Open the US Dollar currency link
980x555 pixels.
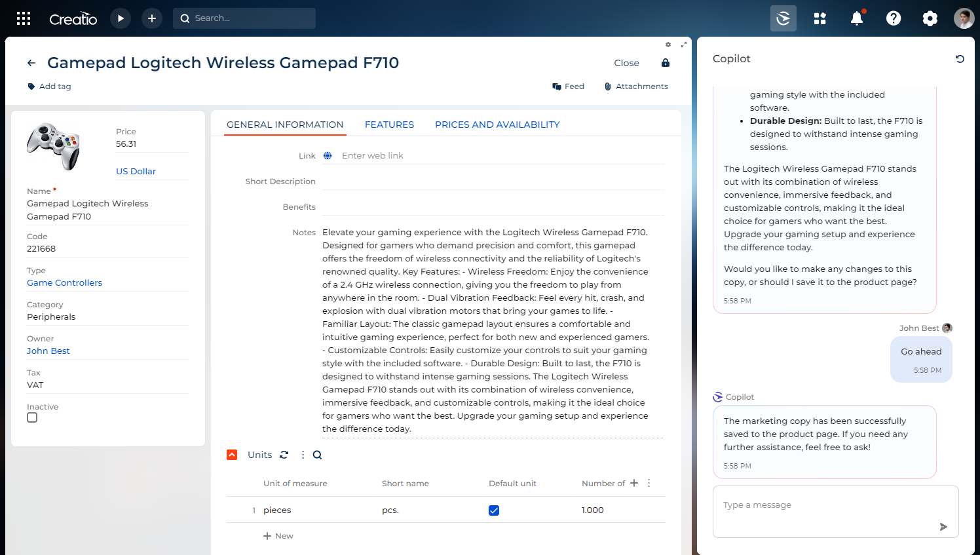pos(136,172)
